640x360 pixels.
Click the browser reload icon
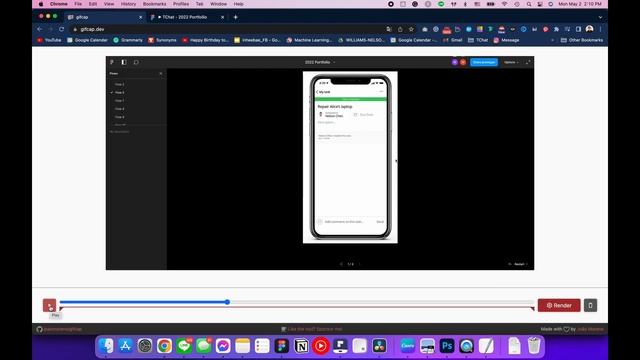click(x=61, y=29)
